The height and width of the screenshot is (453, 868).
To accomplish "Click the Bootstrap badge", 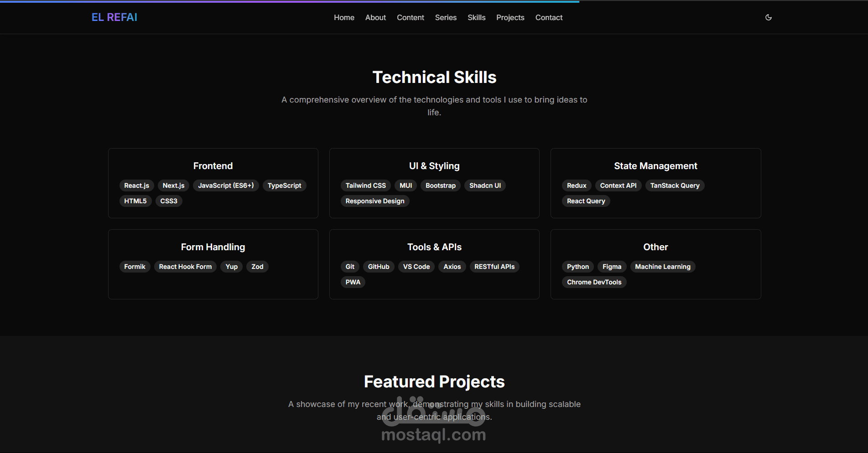I will point(441,185).
